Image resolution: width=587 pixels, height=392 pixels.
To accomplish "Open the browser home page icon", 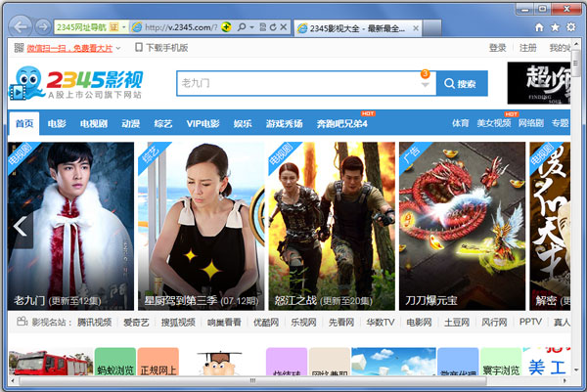I will (539, 27).
